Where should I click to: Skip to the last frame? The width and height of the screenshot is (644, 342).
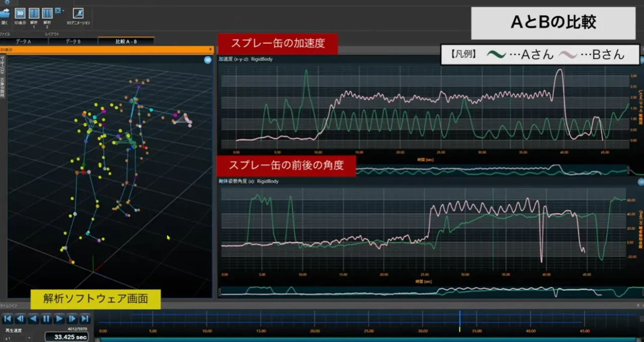85,318
